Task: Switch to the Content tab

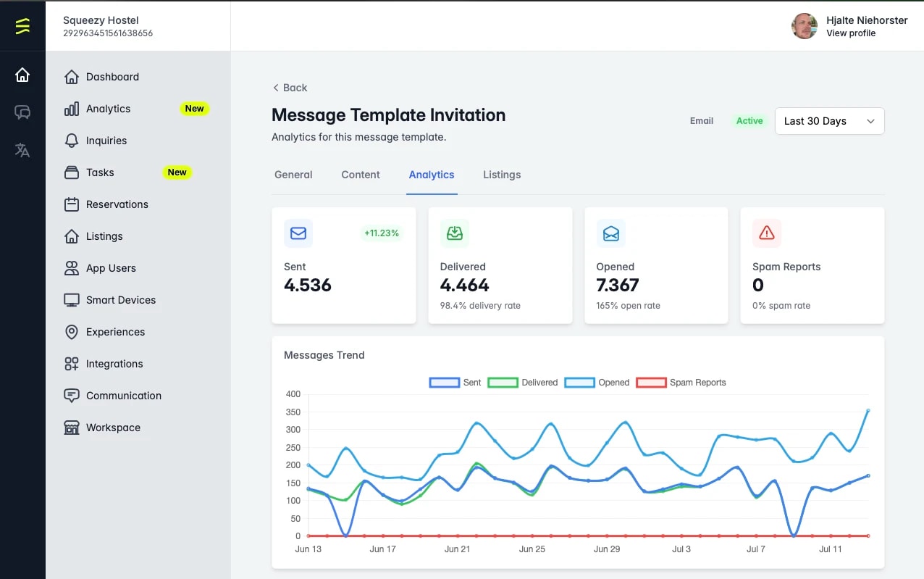Action: pyautogui.click(x=361, y=175)
